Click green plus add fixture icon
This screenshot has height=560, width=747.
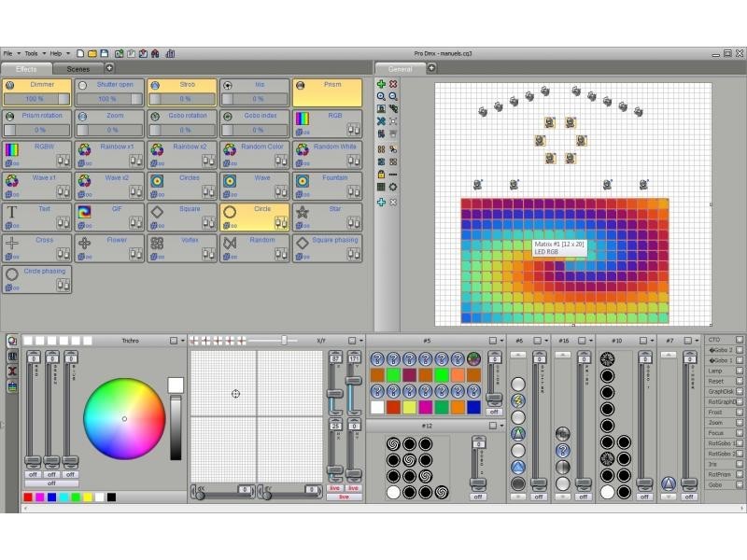381,84
